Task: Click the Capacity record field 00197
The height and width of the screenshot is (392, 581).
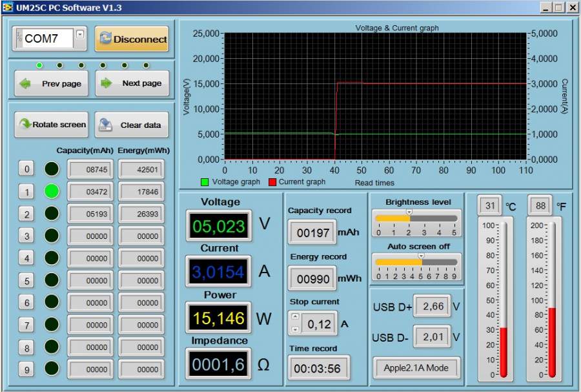Action: coord(312,232)
